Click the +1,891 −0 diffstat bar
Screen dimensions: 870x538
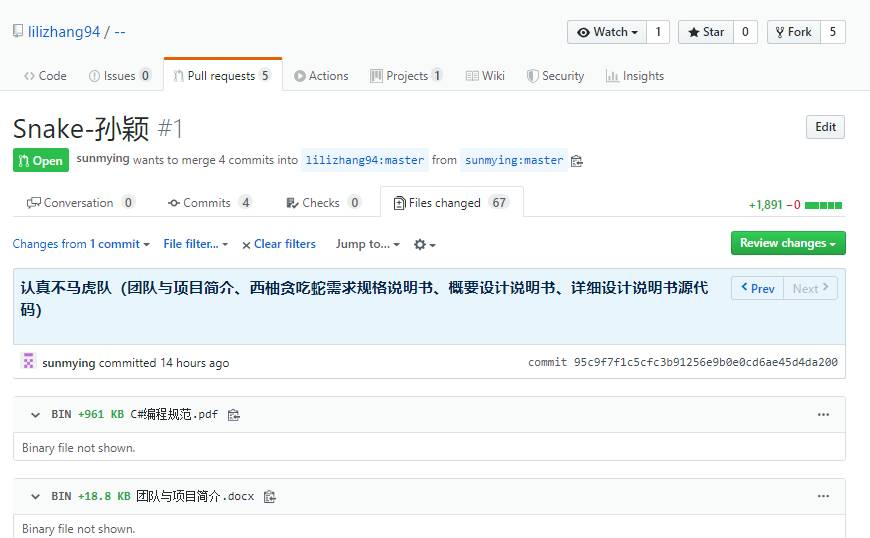795,205
